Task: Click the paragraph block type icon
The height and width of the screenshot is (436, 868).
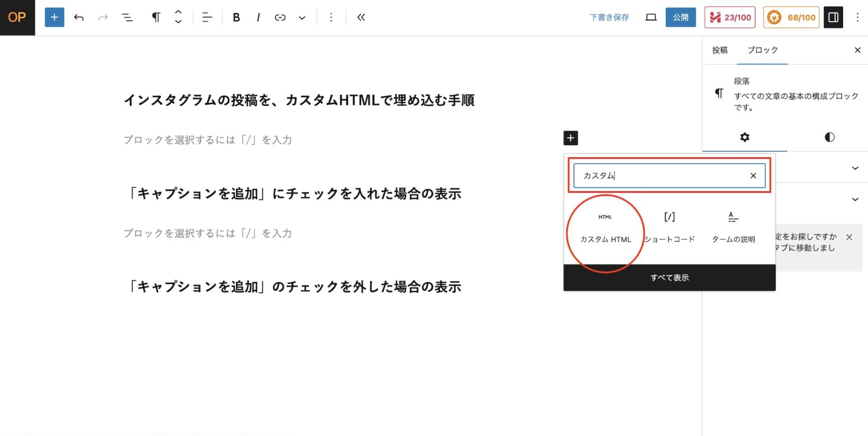Action: point(156,17)
